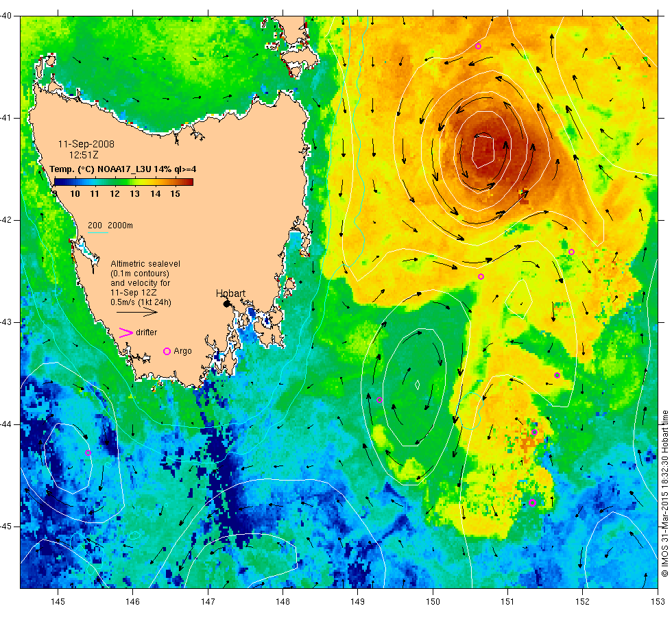Click the Temp. NOAA17_L3U legend title
Image resolution: width=672 pixels, height=617 pixels.
point(123,169)
